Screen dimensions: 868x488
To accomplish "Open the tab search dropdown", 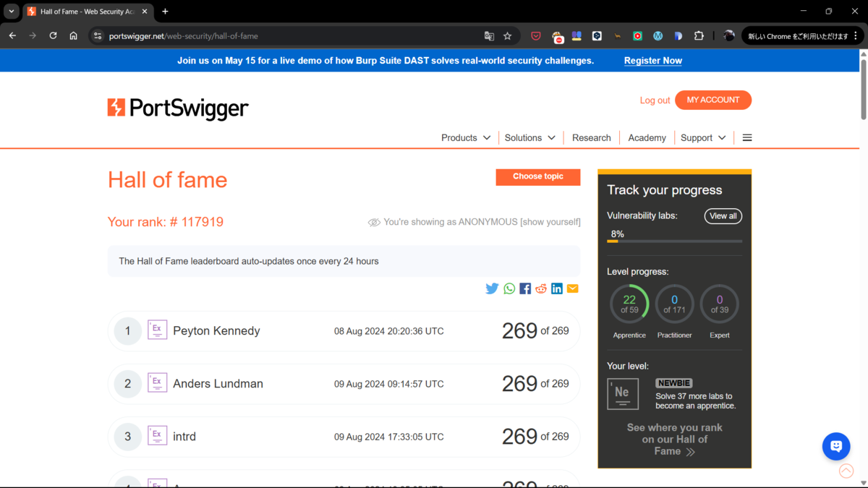I will (12, 12).
